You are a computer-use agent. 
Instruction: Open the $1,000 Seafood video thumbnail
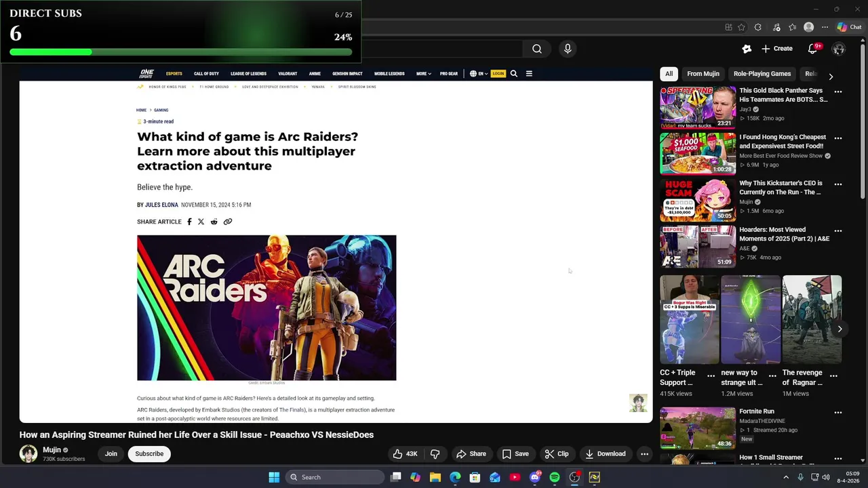pyautogui.click(x=698, y=154)
